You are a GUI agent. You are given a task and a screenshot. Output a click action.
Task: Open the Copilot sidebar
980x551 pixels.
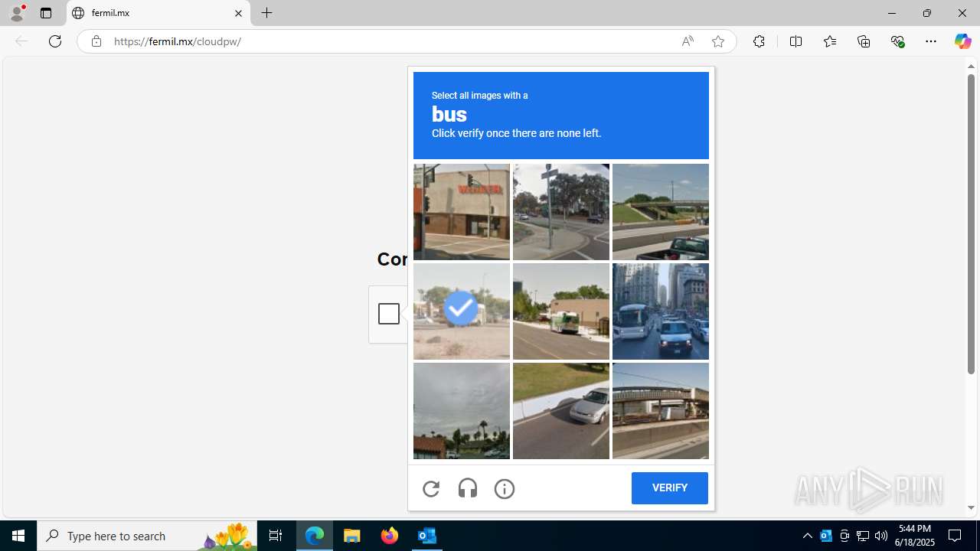coord(963,41)
